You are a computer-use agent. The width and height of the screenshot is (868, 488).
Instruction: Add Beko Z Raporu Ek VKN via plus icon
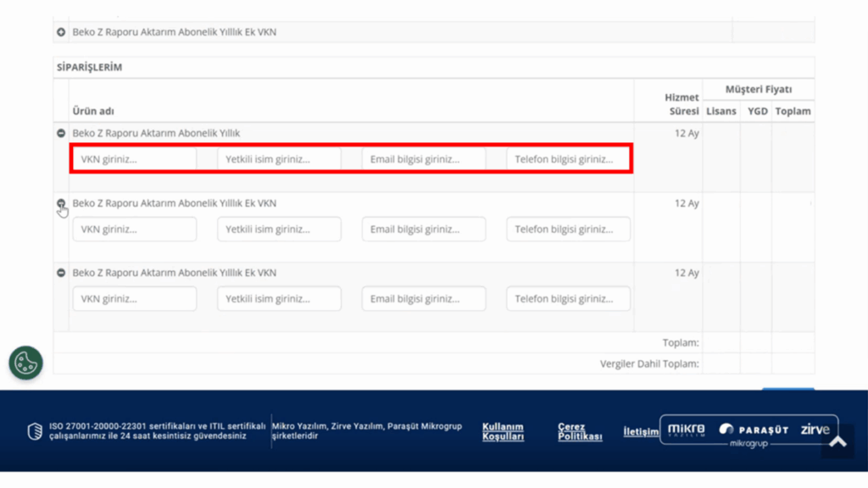[x=61, y=32]
